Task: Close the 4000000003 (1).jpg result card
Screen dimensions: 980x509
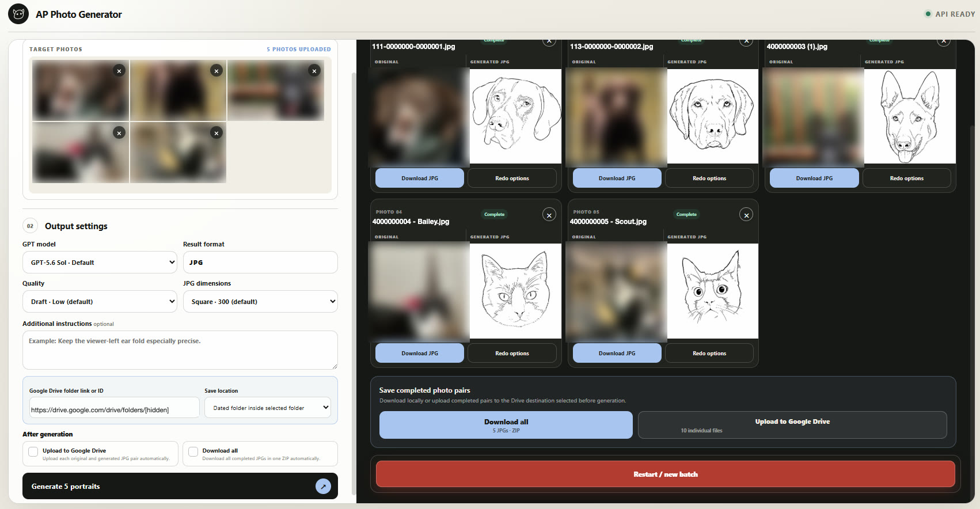Action: [x=944, y=41]
